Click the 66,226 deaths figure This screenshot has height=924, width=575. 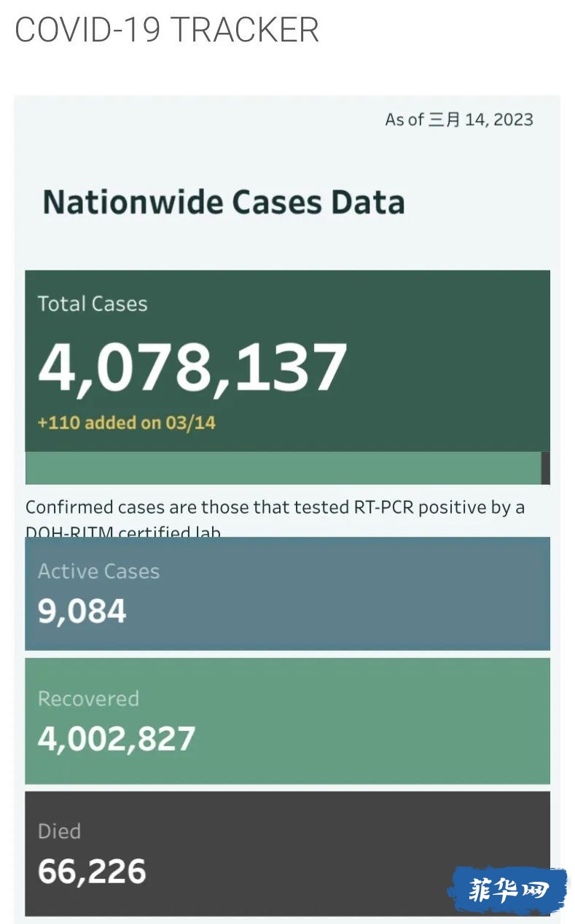(92, 872)
